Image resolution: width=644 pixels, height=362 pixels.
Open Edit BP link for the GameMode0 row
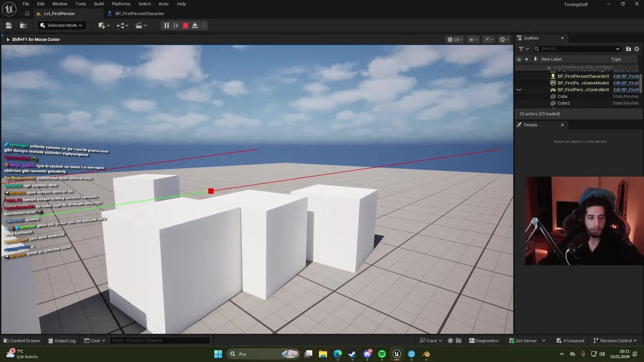626,83
